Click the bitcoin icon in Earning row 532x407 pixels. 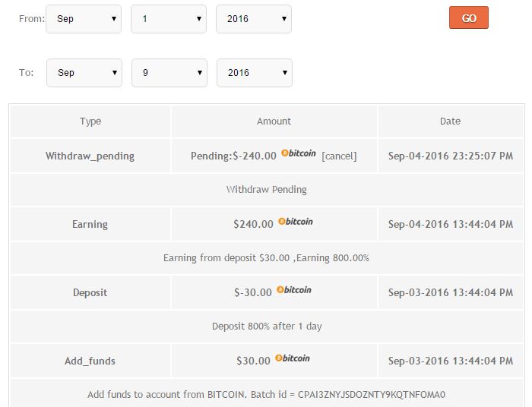point(295,222)
